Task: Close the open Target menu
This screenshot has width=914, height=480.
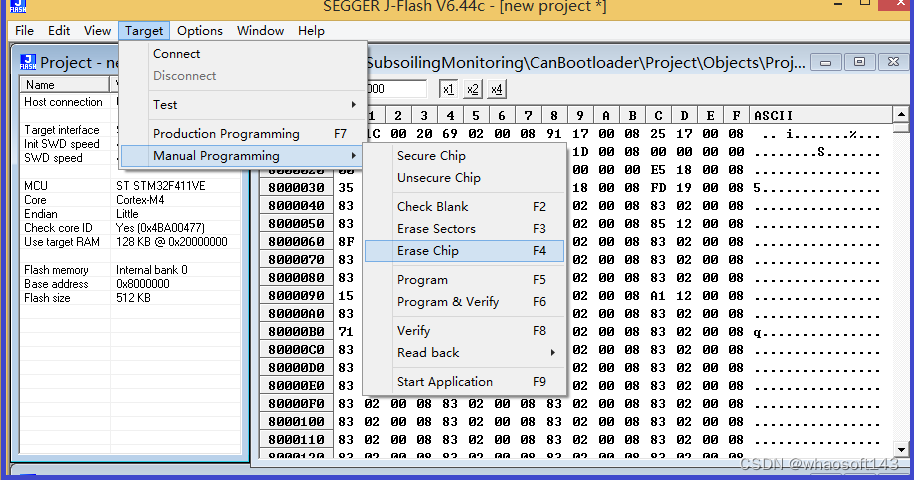Action: point(144,30)
